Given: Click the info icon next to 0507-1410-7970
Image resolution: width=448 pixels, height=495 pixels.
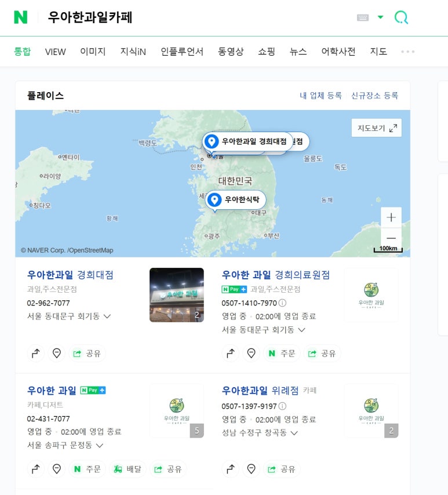Looking at the screenshot, I should [x=283, y=303].
